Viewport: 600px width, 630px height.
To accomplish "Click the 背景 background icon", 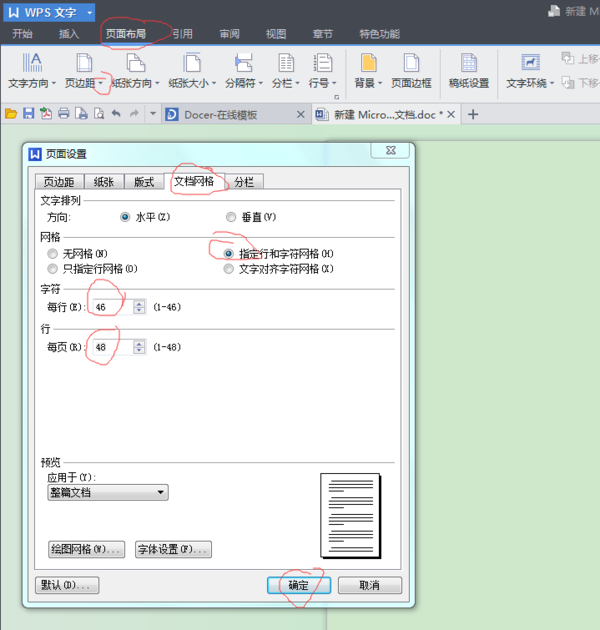I will pyautogui.click(x=368, y=63).
